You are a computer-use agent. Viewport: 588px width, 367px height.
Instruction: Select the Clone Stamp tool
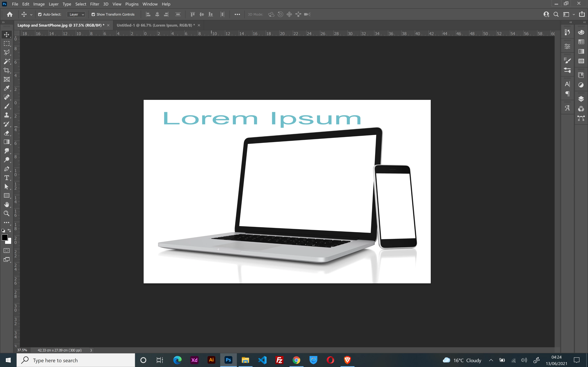pos(7,115)
